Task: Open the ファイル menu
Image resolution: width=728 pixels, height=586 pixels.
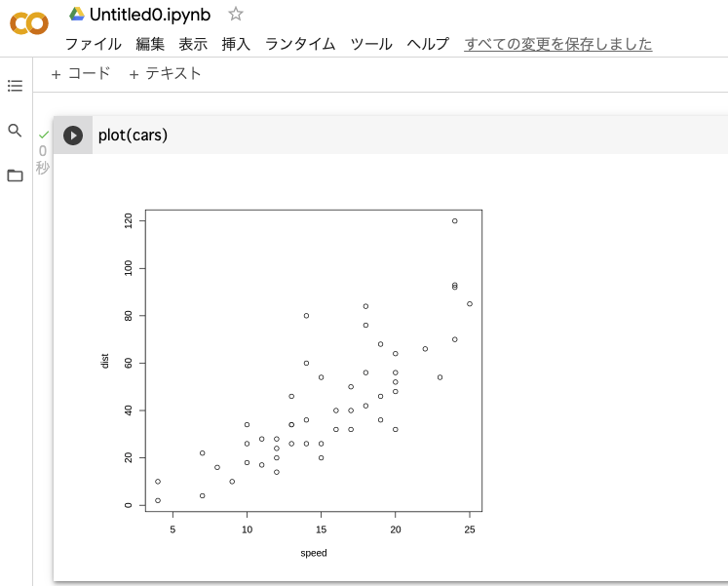Action: 93,44
